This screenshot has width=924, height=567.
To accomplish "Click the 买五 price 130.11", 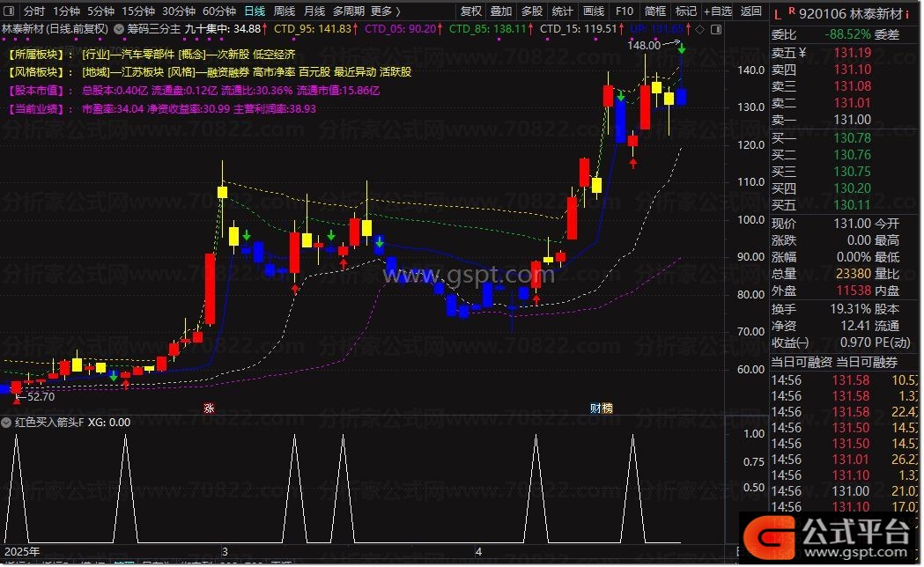I will point(852,205).
